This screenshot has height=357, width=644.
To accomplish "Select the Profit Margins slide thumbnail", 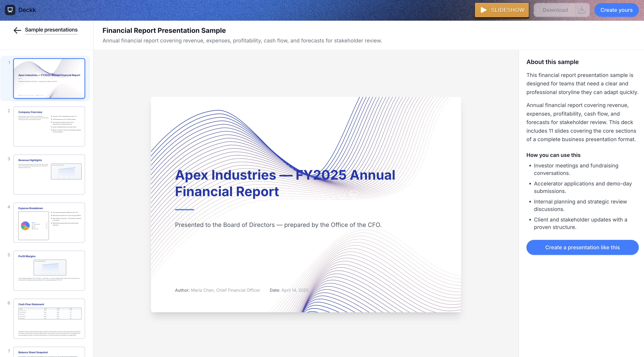I will click(x=49, y=270).
